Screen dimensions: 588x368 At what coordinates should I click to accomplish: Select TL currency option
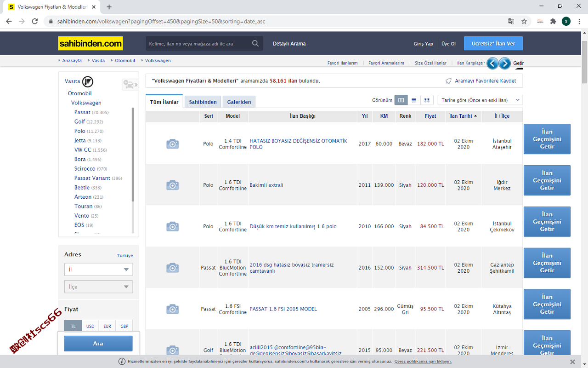[73, 326]
